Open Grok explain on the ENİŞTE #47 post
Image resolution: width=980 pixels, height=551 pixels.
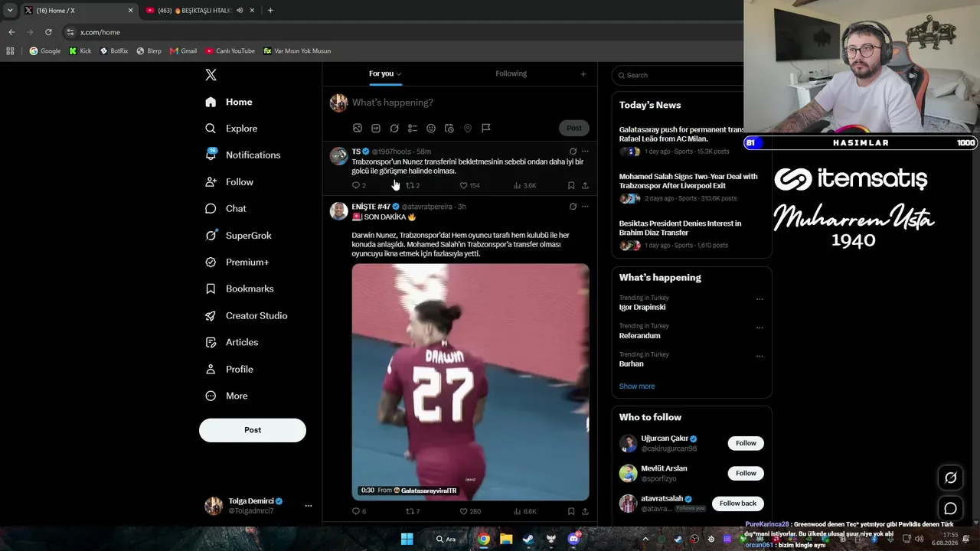pyautogui.click(x=573, y=207)
